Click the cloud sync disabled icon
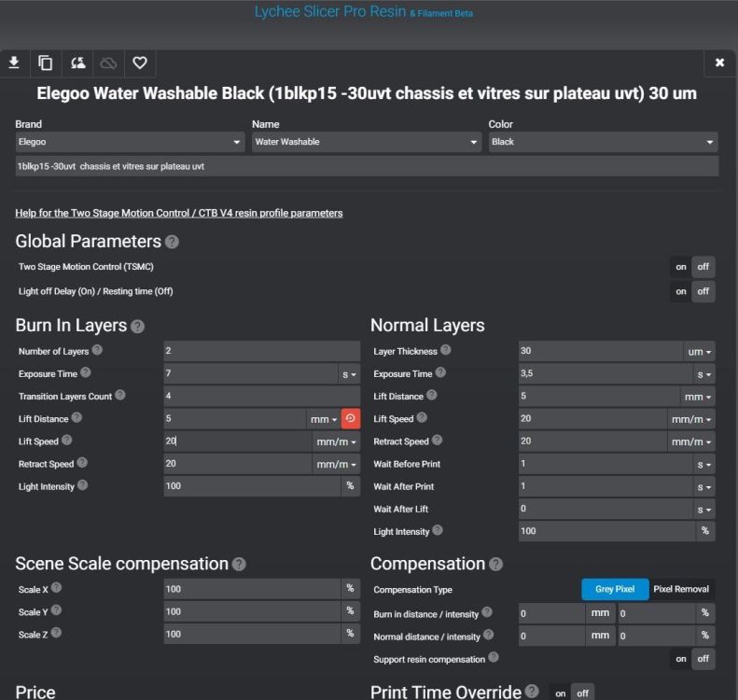The image size is (738, 700). click(x=109, y=63)
